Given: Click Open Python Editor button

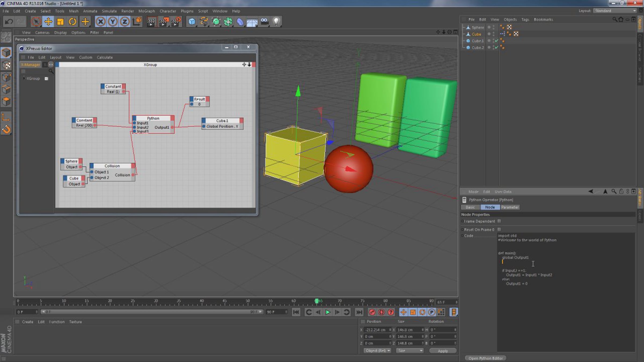Looking at the screenshot, I should coord(485,358).
